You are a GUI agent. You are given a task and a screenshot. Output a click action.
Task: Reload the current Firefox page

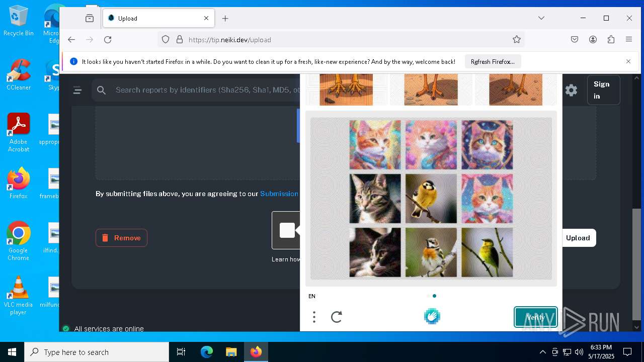point(108,40)
